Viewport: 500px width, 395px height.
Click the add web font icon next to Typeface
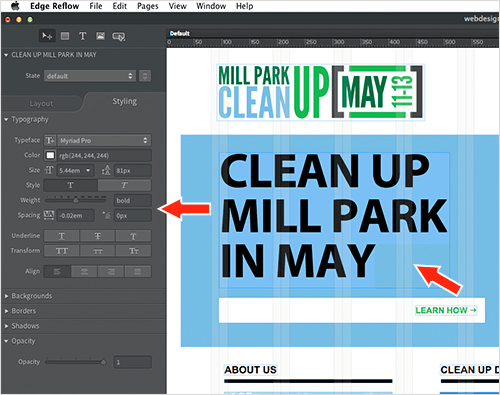tap(50, 141)
